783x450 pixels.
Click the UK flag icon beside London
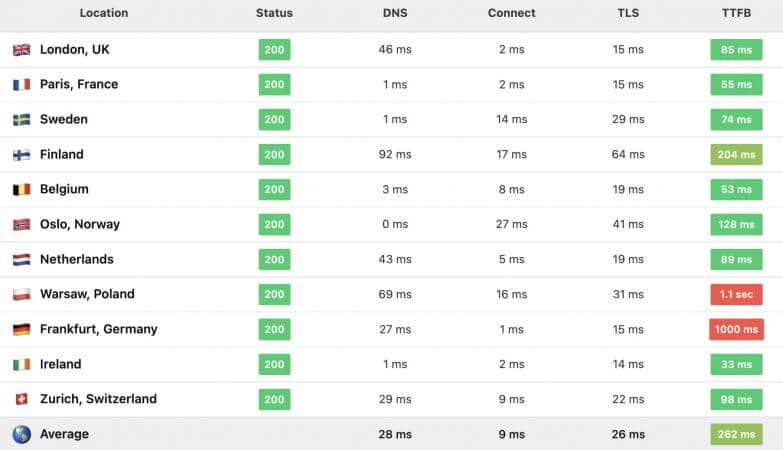click(x=21, y=49)
